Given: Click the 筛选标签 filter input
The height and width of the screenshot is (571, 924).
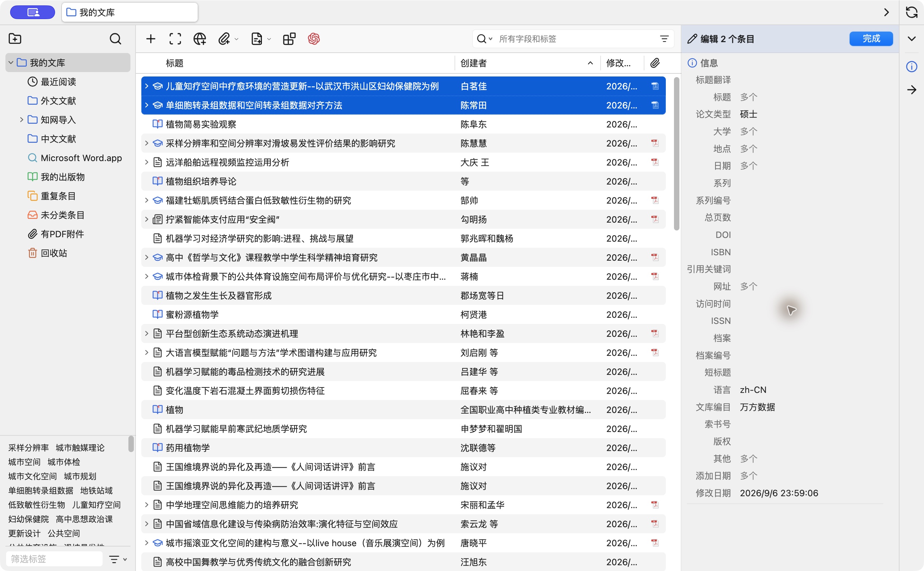Looking at the screenshot, I should pos(54,559).
